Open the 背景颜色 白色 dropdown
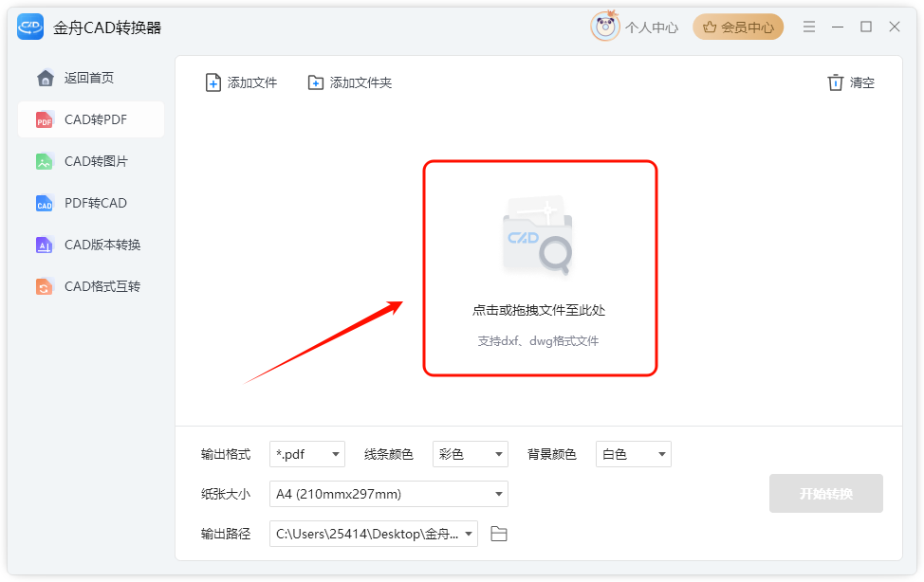 click(x=634, y=454)
